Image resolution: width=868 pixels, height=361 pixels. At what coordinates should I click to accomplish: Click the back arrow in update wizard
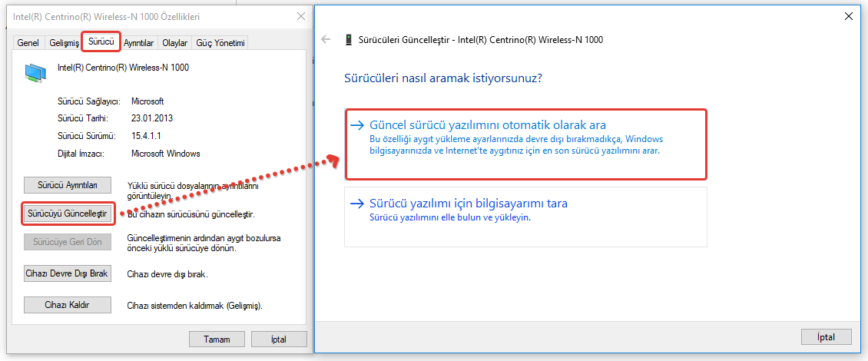coord(326,39)
